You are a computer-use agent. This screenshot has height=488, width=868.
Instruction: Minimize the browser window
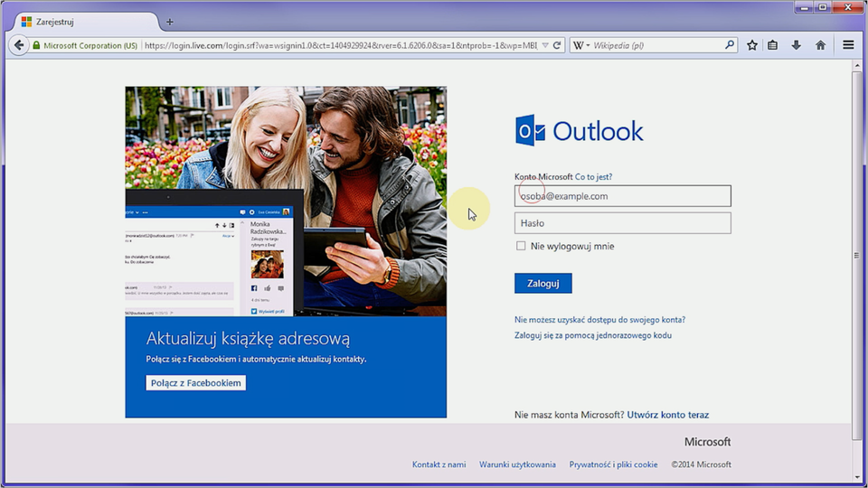(805, 7)
